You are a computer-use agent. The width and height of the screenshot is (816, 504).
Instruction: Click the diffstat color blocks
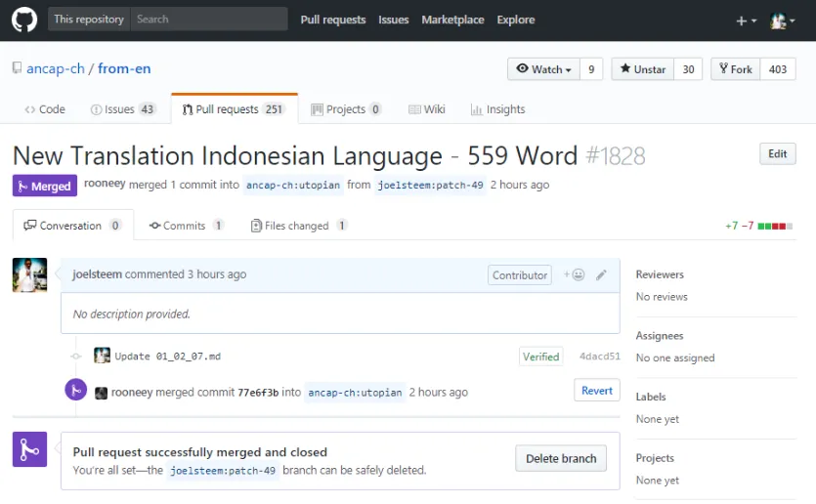(x=775, y=227)
